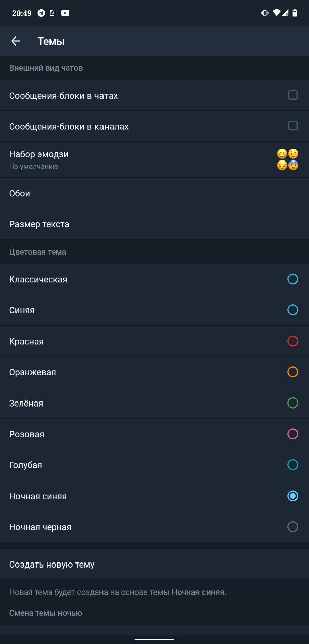Open the Размер текста setting
This screenshot has width=309, height=644.
154,224
